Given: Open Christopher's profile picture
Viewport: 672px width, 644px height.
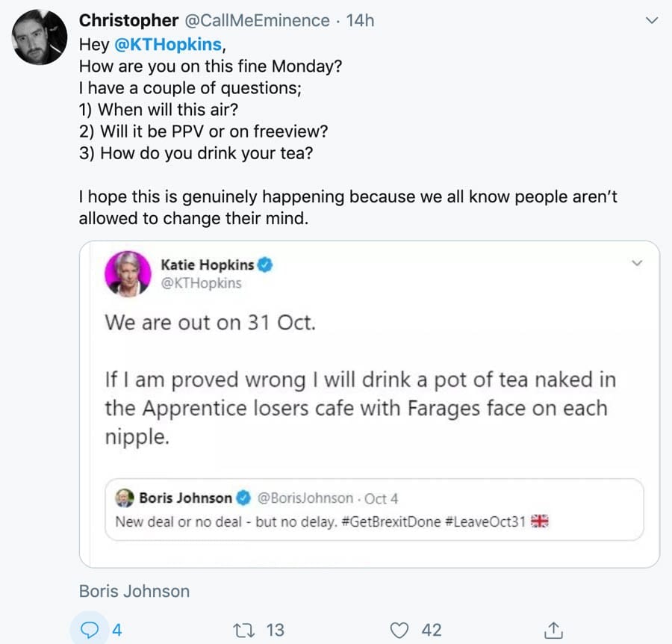Looking at the screenshot, I should coord(40,39).
